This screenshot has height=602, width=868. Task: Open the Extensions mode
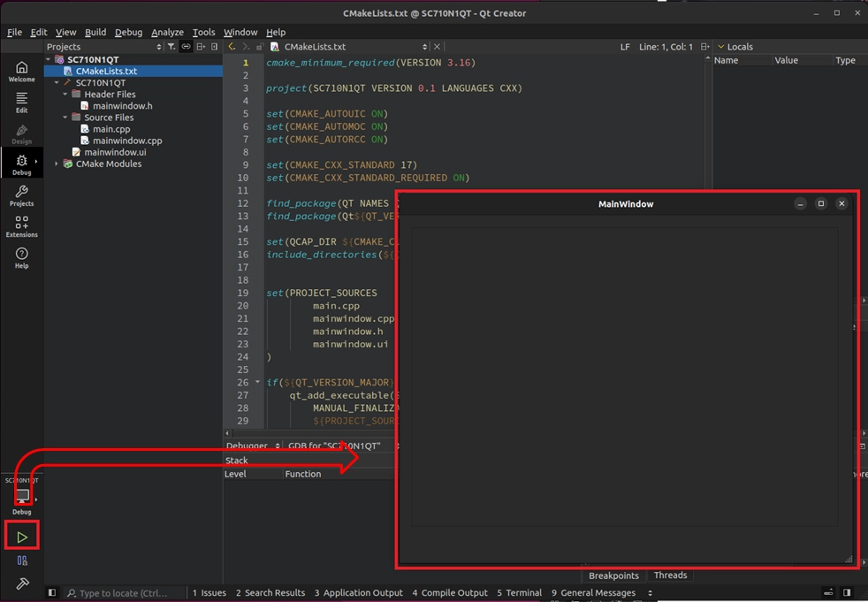click(21, 226)
